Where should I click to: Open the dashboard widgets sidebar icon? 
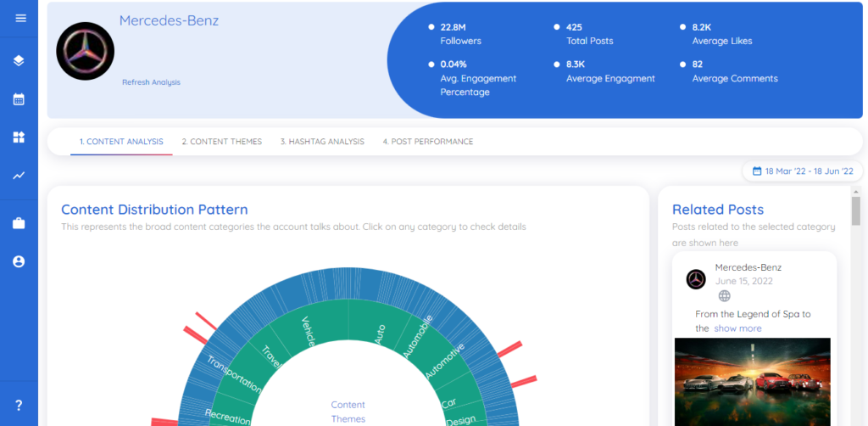coord(19,137)
